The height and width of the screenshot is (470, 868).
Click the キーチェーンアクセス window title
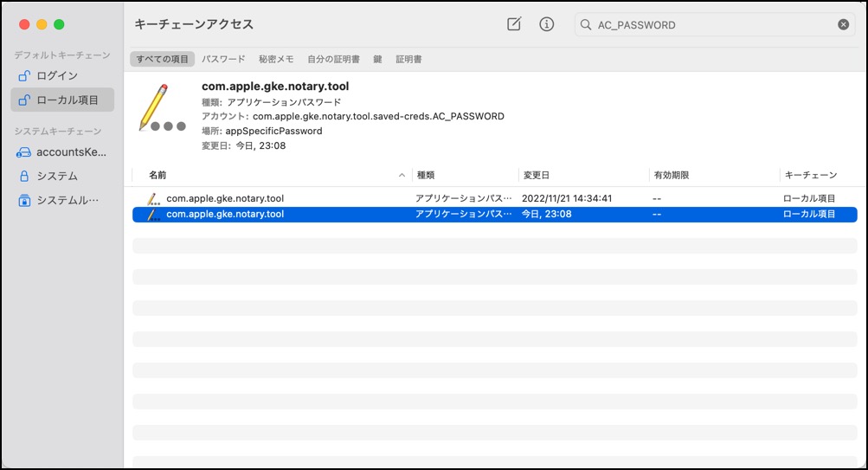(195, 24)
